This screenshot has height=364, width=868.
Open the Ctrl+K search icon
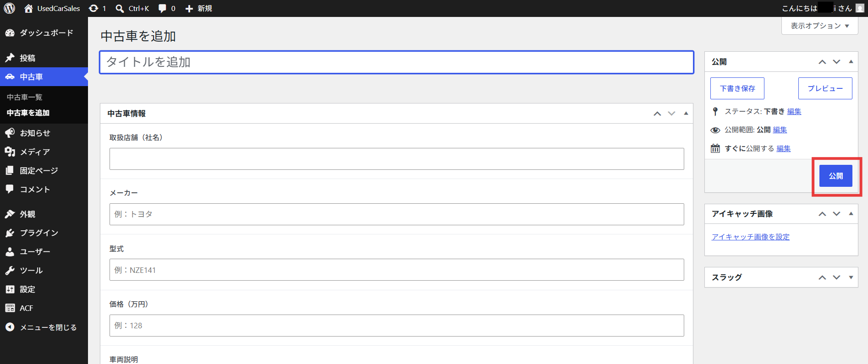point(120,8)
